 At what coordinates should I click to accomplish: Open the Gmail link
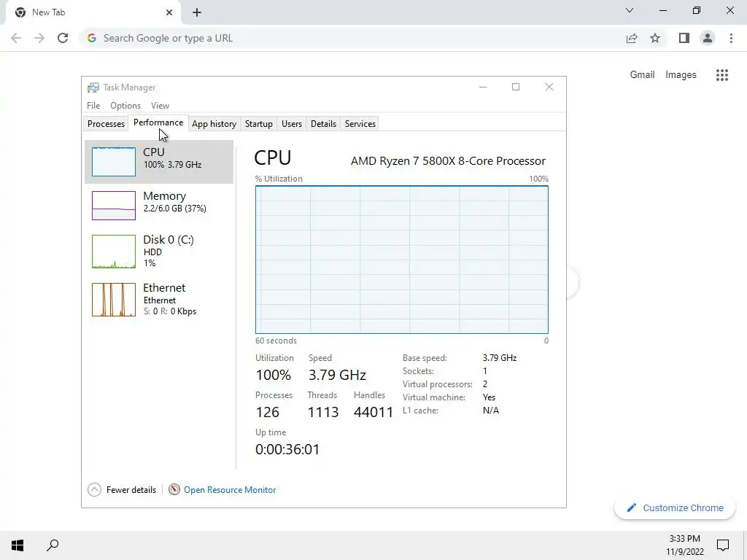pyautogui.click(x=642, y=75)
